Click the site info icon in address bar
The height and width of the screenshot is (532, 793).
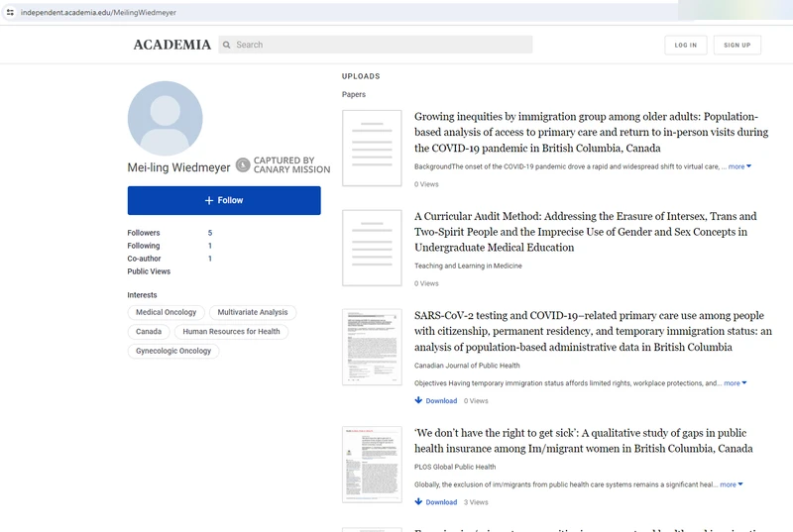(10, 12)
